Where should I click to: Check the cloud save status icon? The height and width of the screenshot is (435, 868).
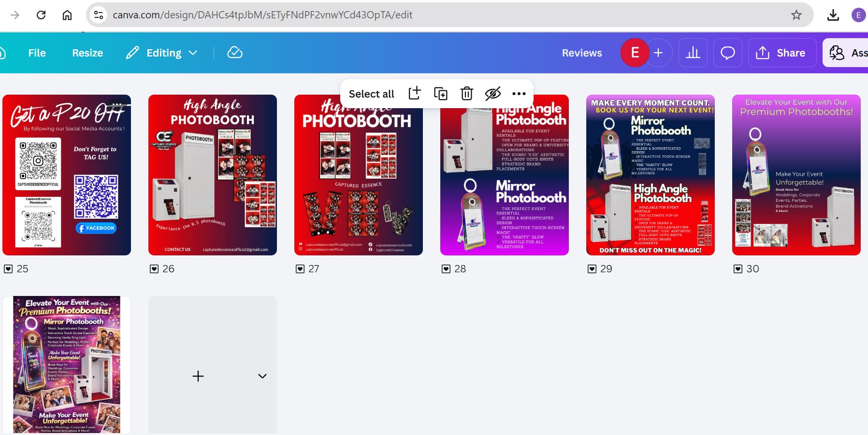click(x=235, y=53)
